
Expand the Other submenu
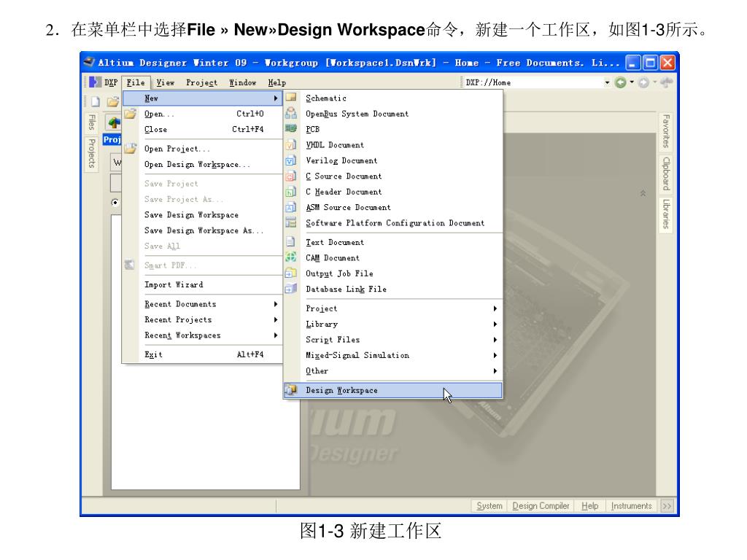(393, 371)
